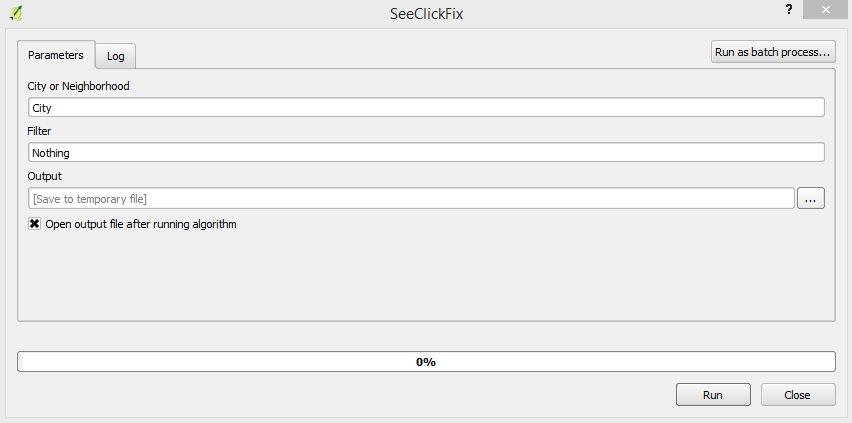The height and width of the screenshot is (423, 852).
Task: Uncheck Open output file after running checkbox
Action: pos(35,224)
